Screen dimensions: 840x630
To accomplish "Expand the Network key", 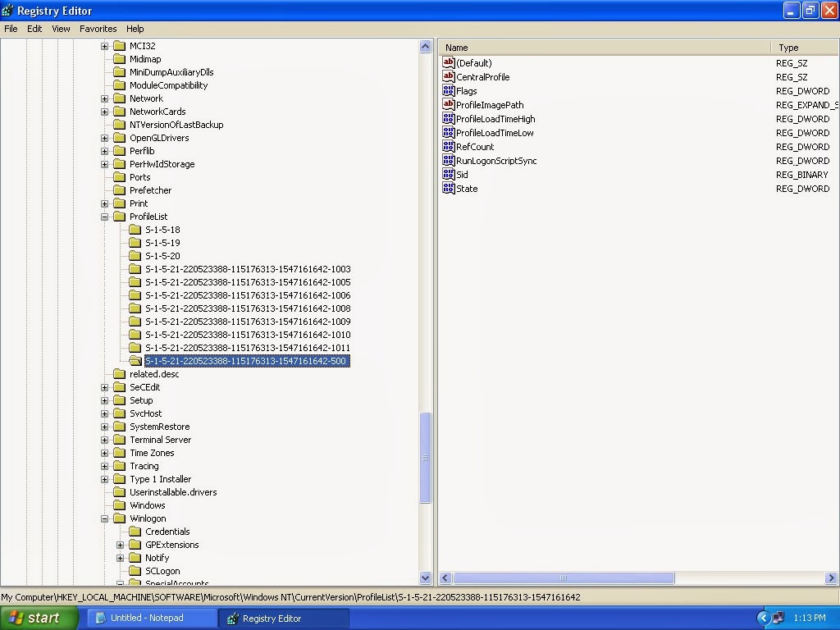I will coord(104,98).
